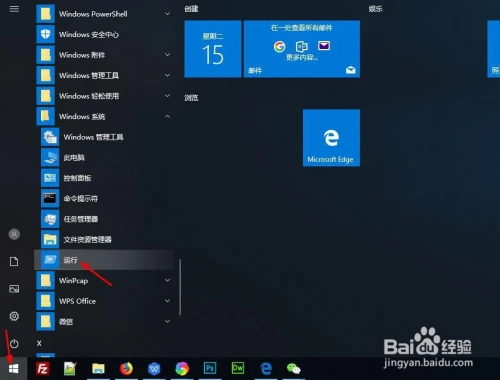Open Pictures from the left rail
This screenshot has width=500, height=380.
coord(14,289)
